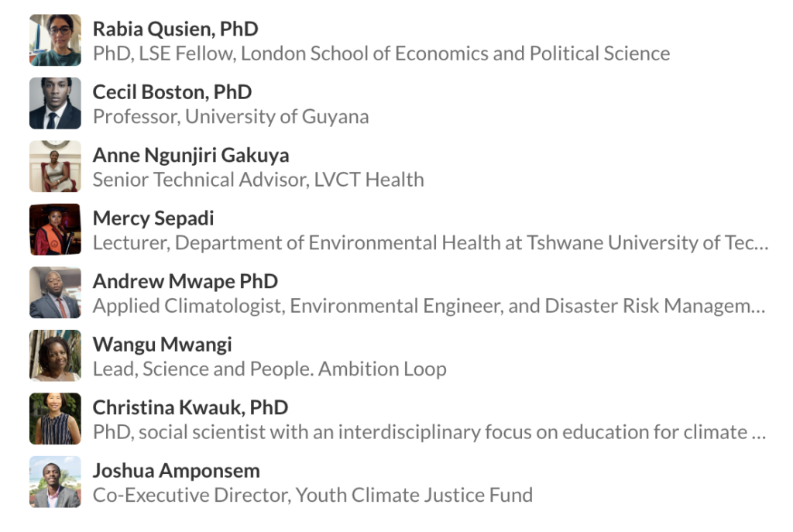
Task: Click the Youth Climate Justice Fund subtitle
Action: point(312,495)
